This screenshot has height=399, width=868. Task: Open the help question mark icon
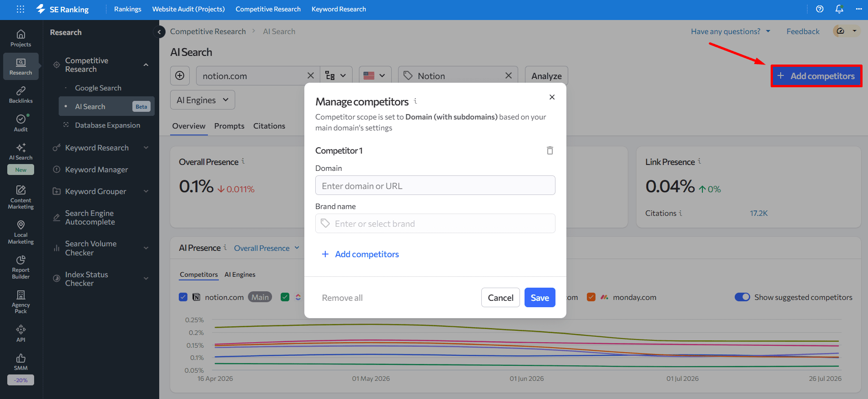[820, 9]
